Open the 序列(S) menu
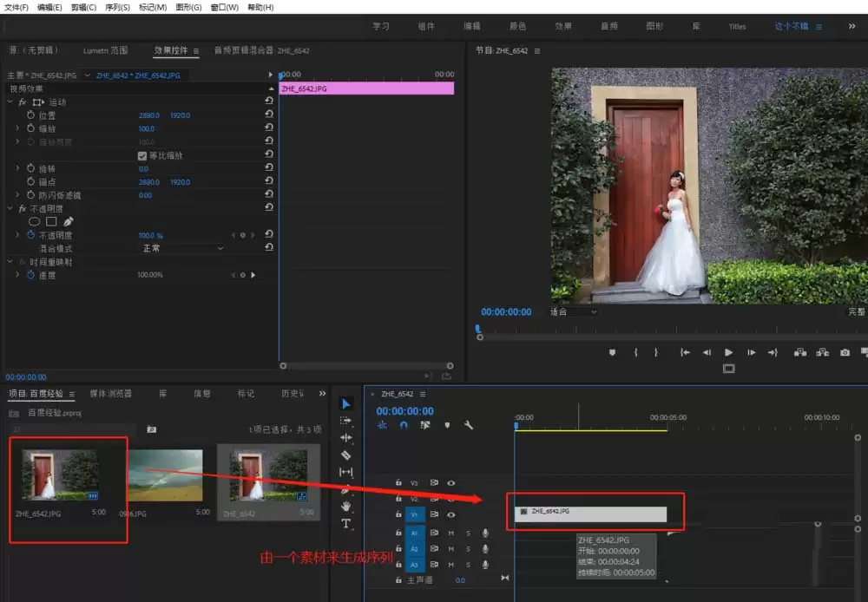868x602 pixels. click(x=117, y=7)
